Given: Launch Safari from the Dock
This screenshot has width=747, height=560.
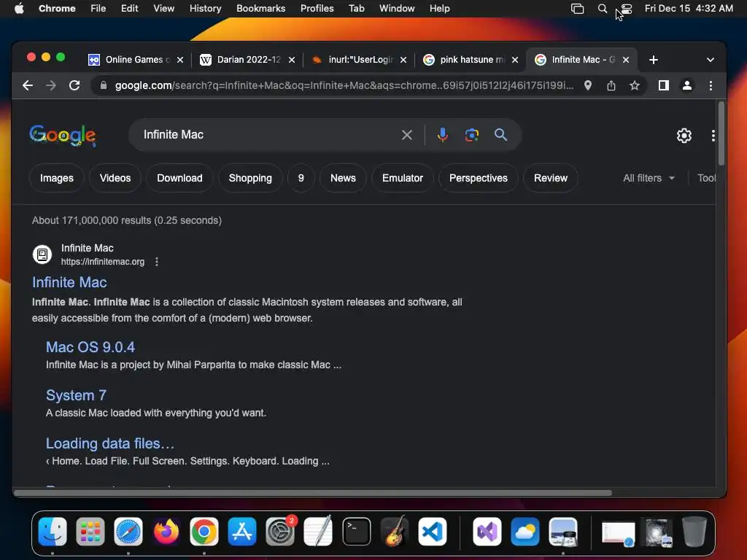Looking at the screenshot, I should tap(128, 532).
